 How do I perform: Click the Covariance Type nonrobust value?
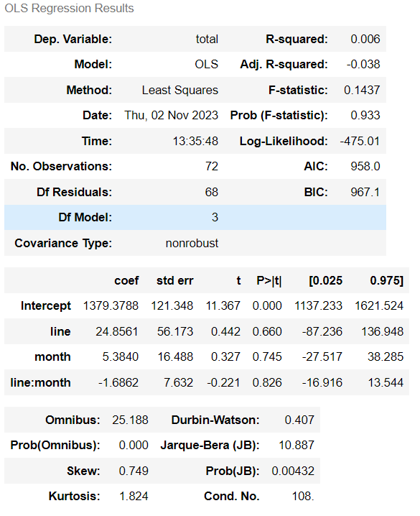pyautogui.click(x=192, y=243)
